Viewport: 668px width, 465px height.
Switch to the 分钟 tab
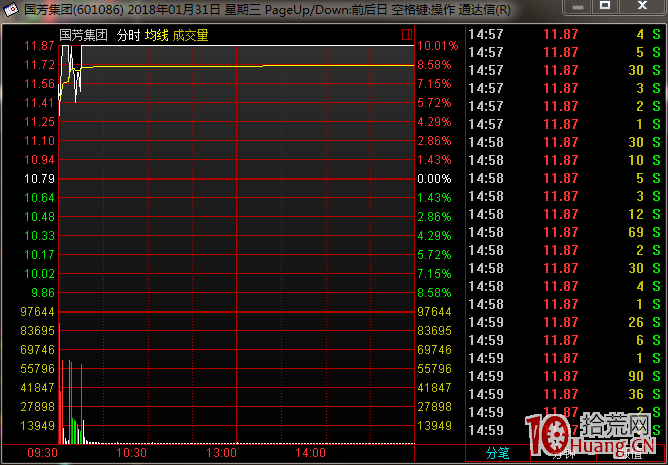click(563, 453)
